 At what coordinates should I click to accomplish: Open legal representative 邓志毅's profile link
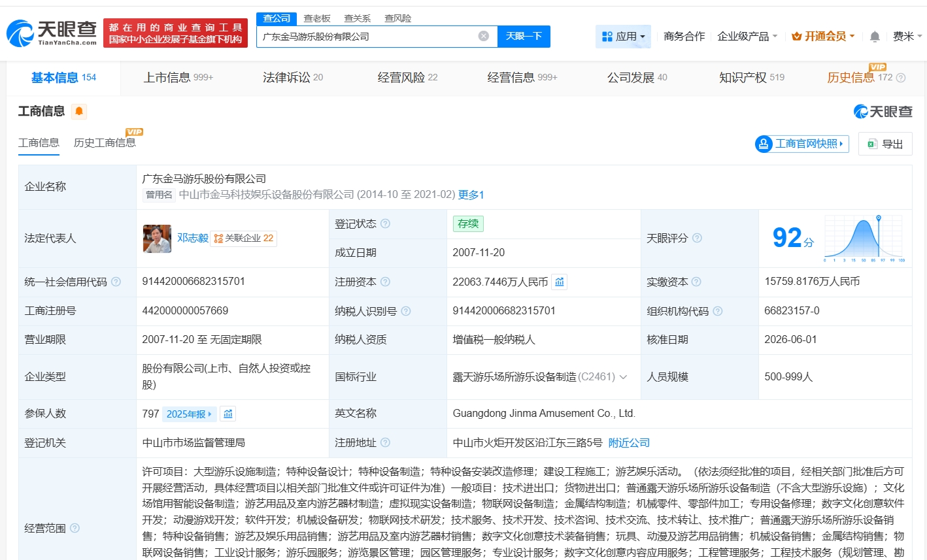point(193,239)
